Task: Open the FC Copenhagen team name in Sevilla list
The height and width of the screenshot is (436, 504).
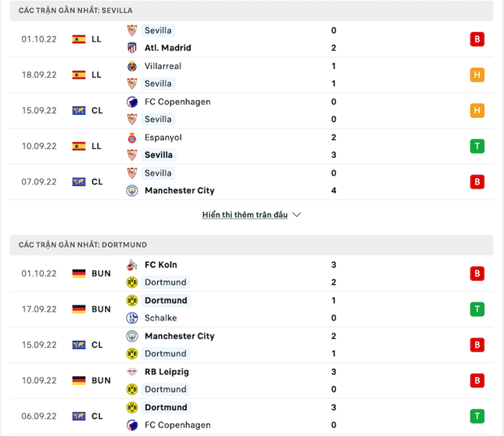Action: [x=177, y=102]
